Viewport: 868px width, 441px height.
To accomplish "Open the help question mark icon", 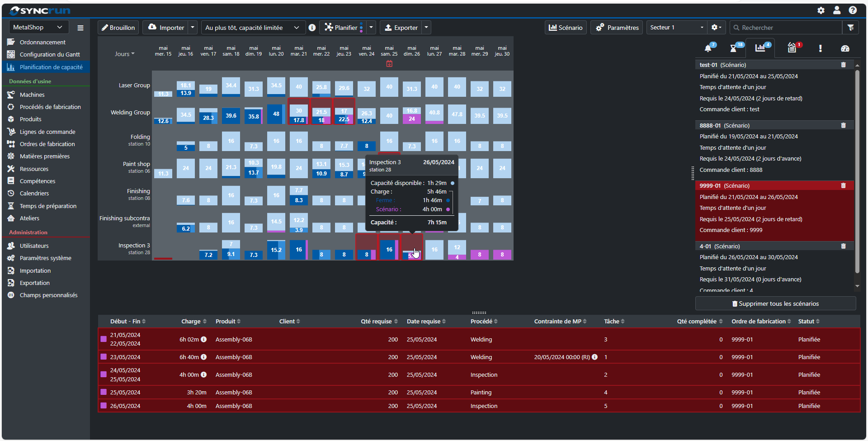I will 853,10.
